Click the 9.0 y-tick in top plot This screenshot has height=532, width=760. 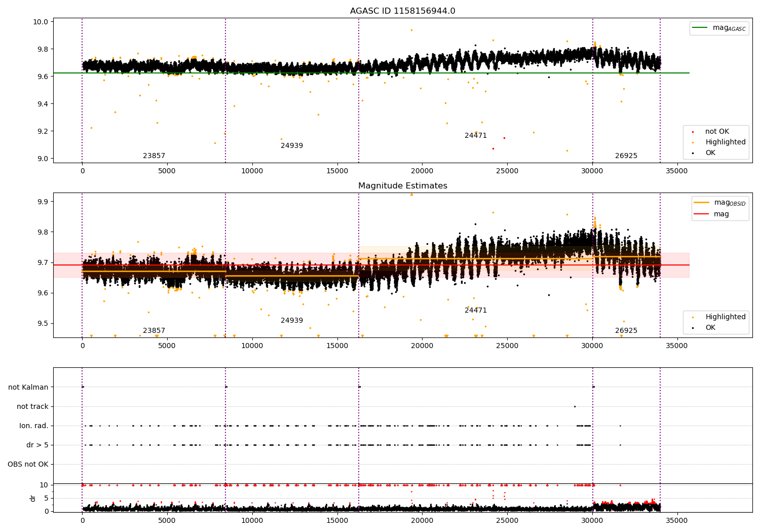(x=43, y=159)
